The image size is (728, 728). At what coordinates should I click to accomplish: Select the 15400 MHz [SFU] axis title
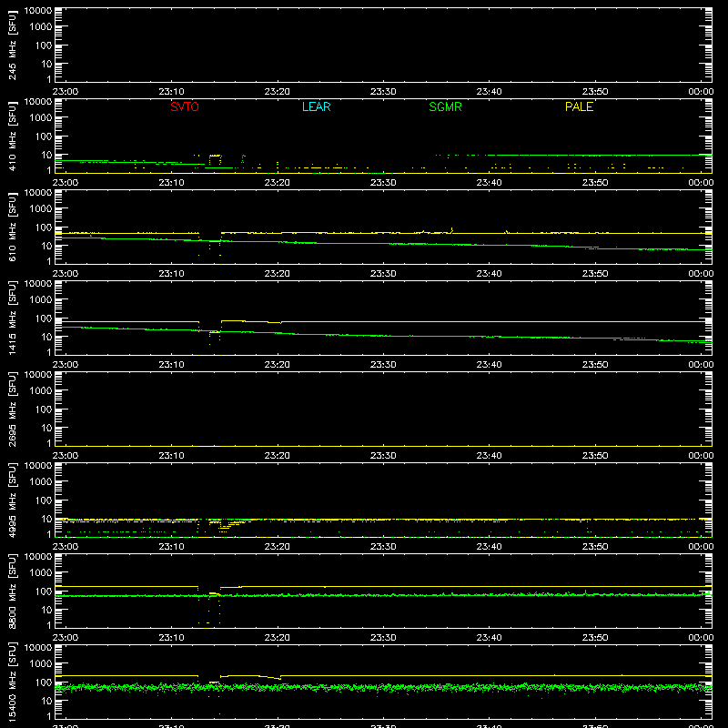coord(13,682)
